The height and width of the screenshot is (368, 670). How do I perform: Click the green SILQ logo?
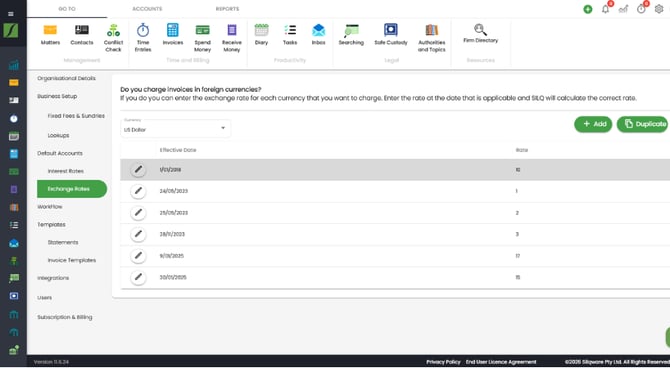tap(11, 30)
